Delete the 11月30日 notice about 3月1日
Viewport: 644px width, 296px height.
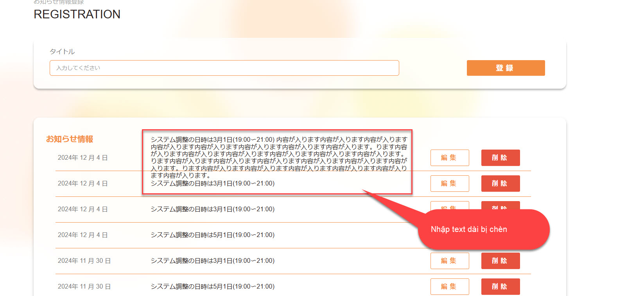pos(500,261)
